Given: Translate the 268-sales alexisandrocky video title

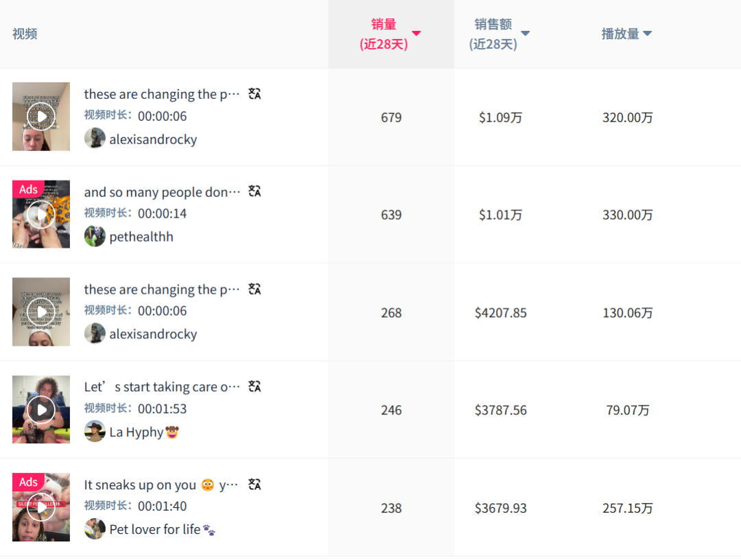Looking at the screenshot, I should point(255,289).
